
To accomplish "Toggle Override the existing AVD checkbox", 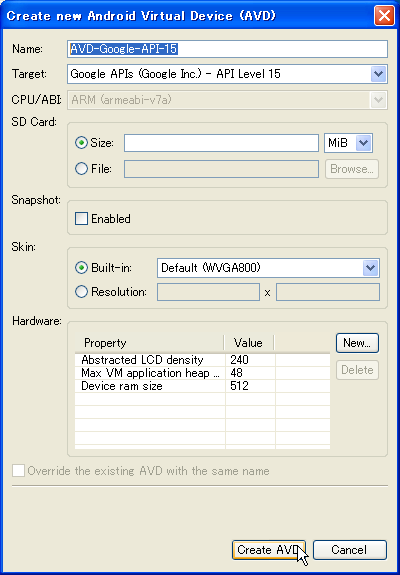I will click(19, 470).
